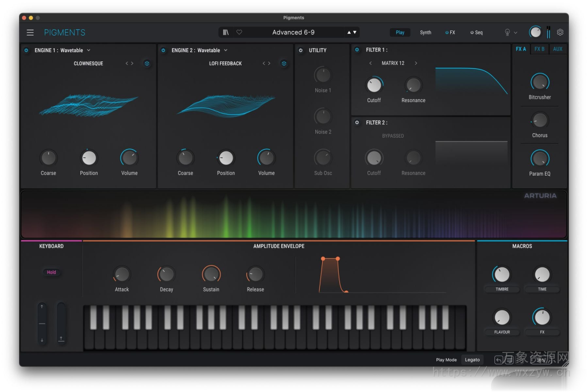The height and width of the screenshot is (392, 588).
Task: Click the Legato play mode button
Action: [472, 360]
